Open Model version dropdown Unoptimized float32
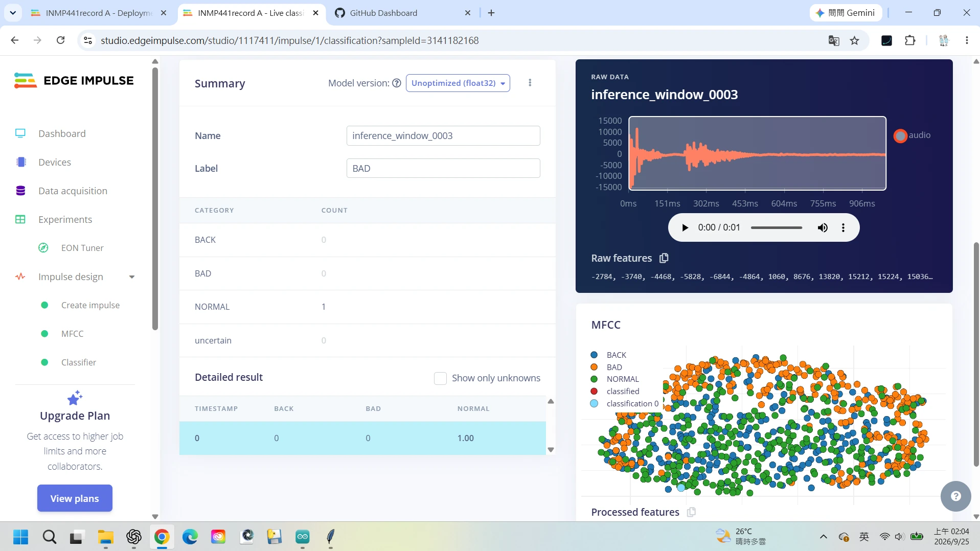980x551 pixels. pyautogui.click(x=458, y=83)
